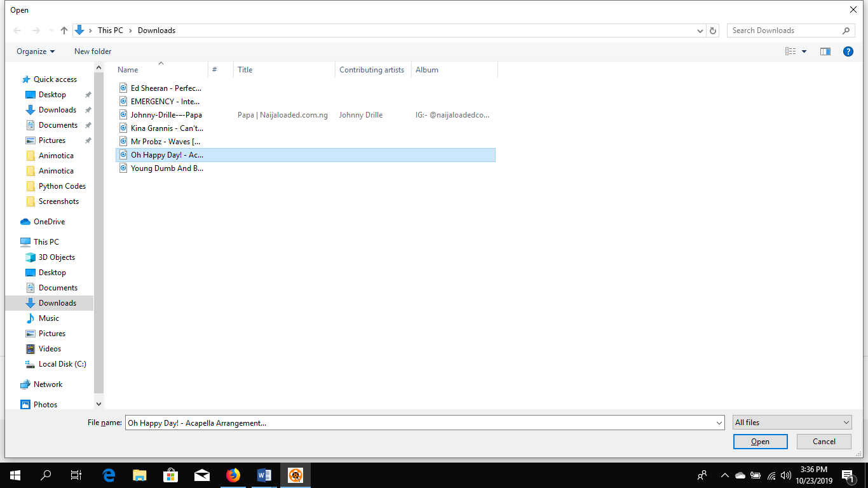Open the Organize menu
Image resolution: width=868 pixels, height=488 pixels.
[x=36, y=51]
